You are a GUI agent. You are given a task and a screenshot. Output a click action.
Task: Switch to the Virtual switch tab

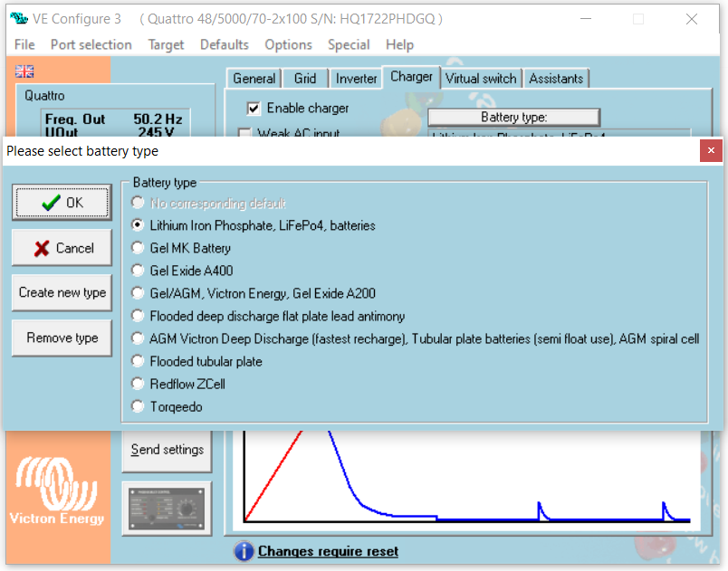click(481, 79)
